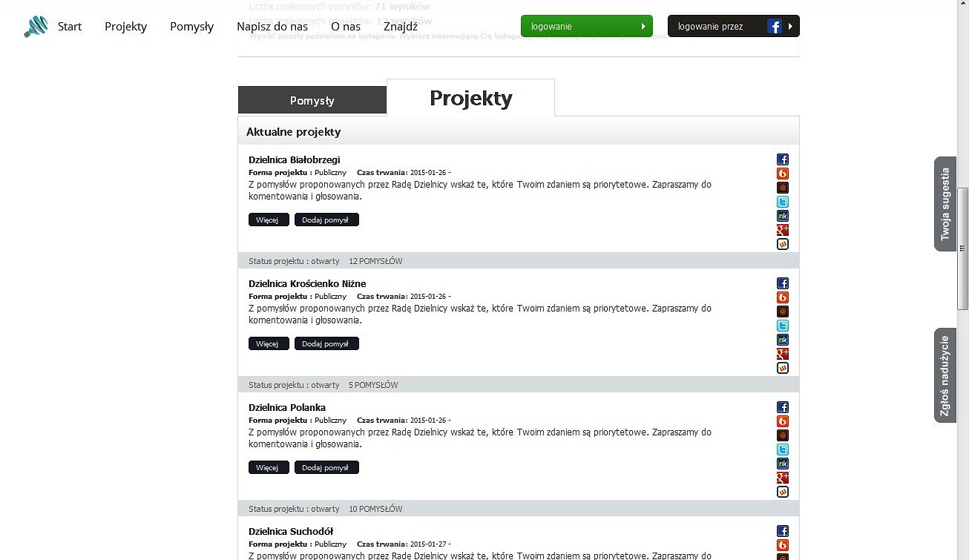Open the Projekty navigation item

coord(125,27)
